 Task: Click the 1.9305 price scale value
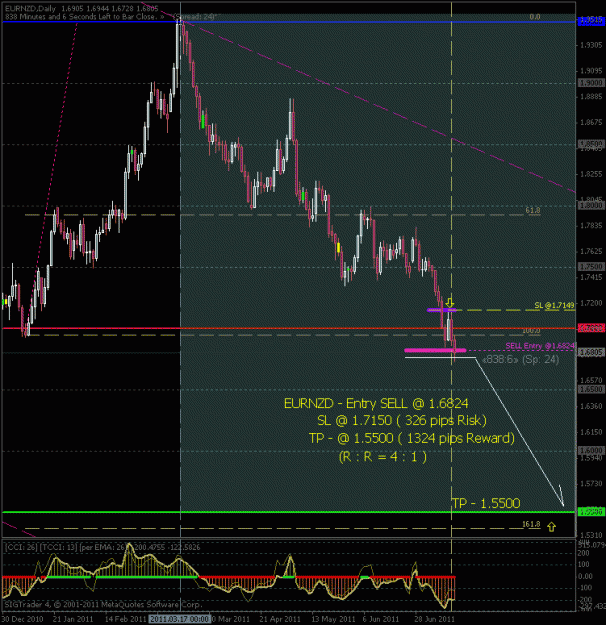point(591,45)
